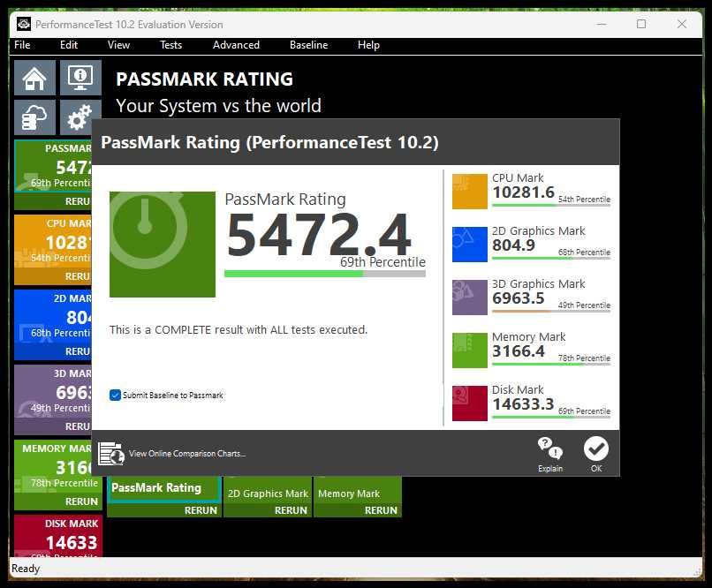Click the 5472.4 PassMark score value

click(319, 234)
